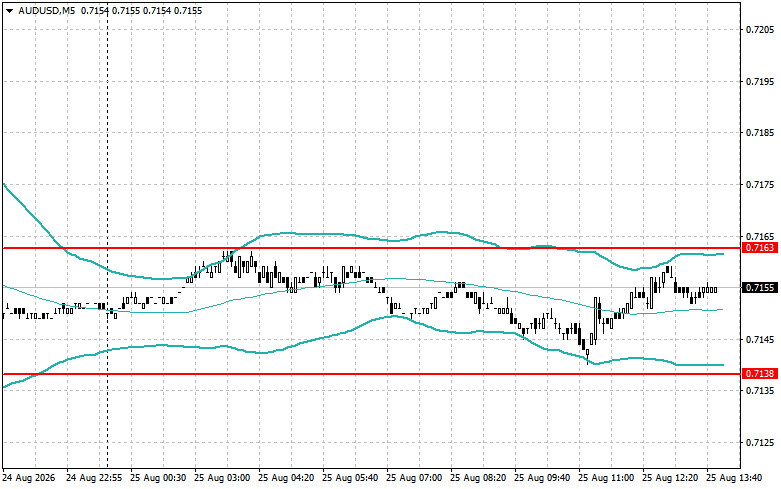Open the chart menu triangle beside AUDUSD,M5
This screenshot has width=781, height=489.
pyautogui.click(x=9, y=11)
